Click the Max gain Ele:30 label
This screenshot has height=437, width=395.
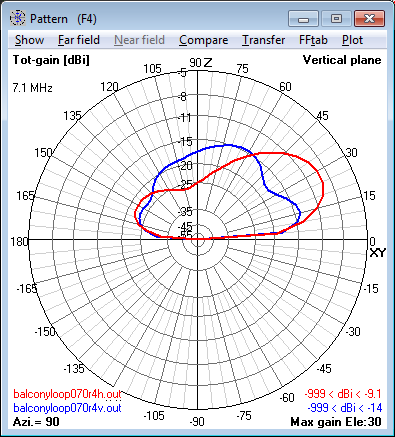point(336,422)
